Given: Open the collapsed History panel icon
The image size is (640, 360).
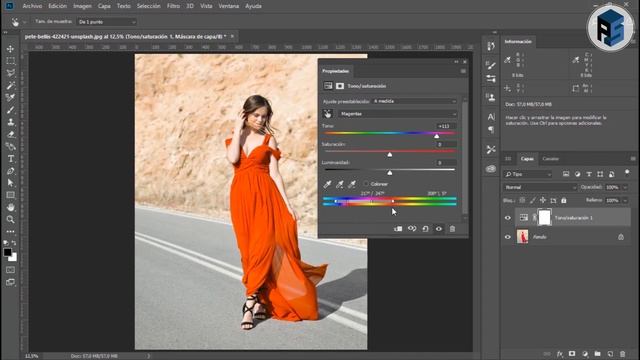Looking at the screenshot, I should click(491, 46).
